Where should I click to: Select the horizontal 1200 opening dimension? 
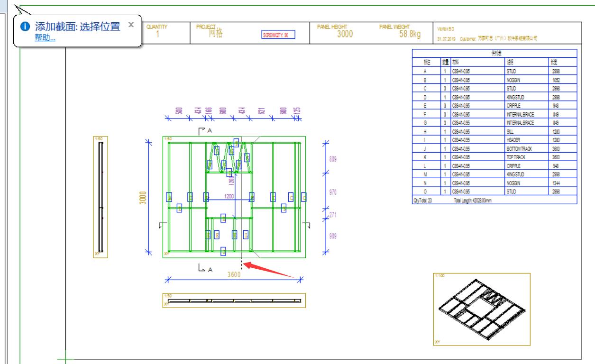click(x=229, y=196)
